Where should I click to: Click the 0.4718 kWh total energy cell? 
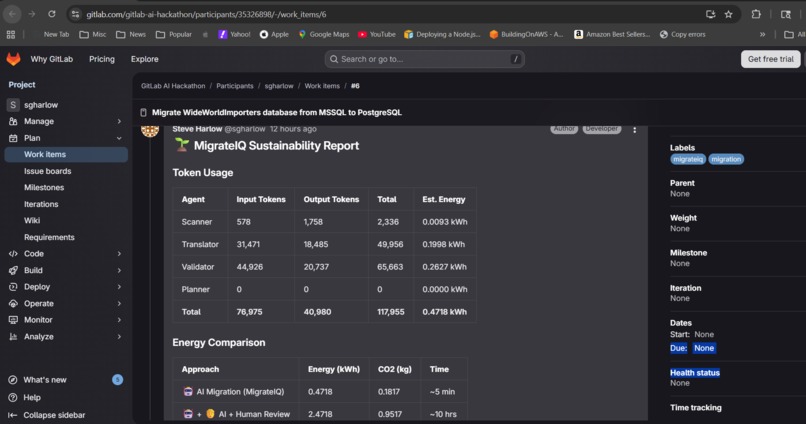[x=445, y=311]
